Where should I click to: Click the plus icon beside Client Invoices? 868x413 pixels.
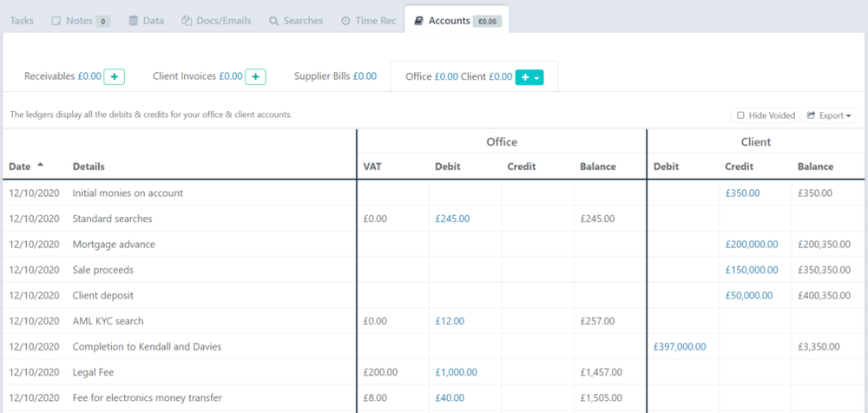(x=255, y=76)
